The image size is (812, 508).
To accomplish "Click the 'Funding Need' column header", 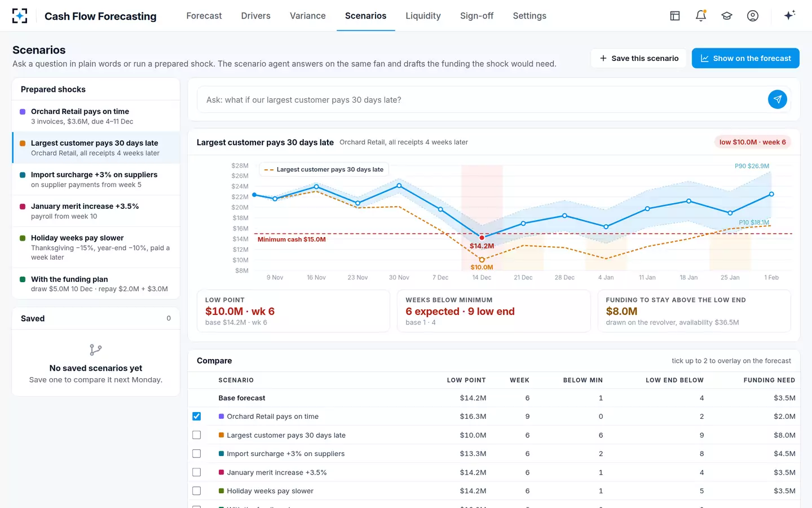I will tap(769, 380).
